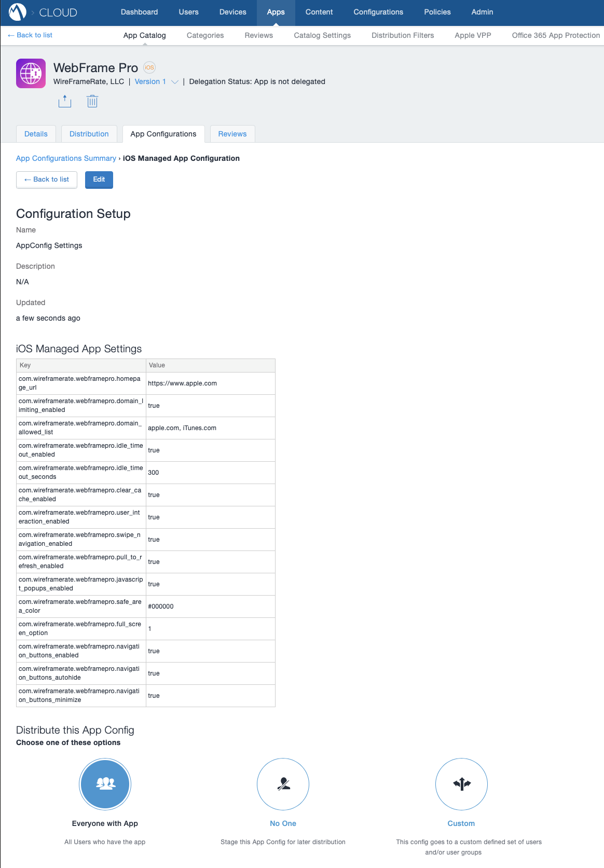Click the MobileIron Cloud logo icon
604x868 pixels.
click(18, 12)
